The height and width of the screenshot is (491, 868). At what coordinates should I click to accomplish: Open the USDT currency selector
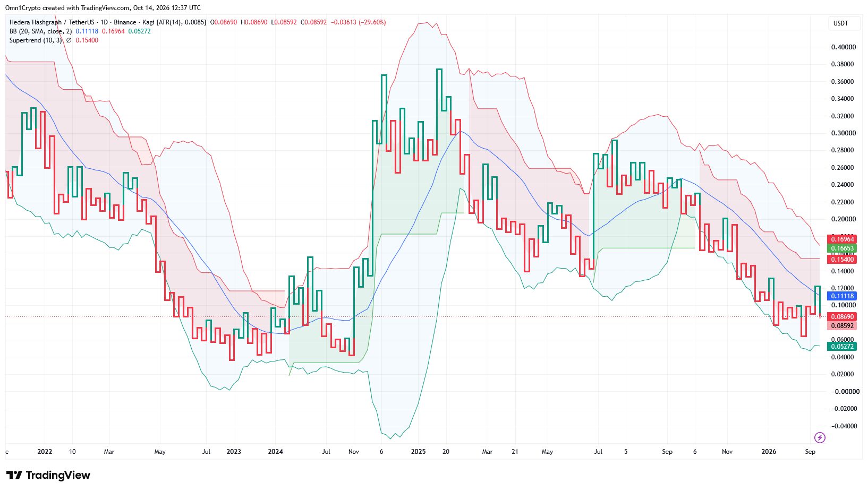(x=844, y=23)
